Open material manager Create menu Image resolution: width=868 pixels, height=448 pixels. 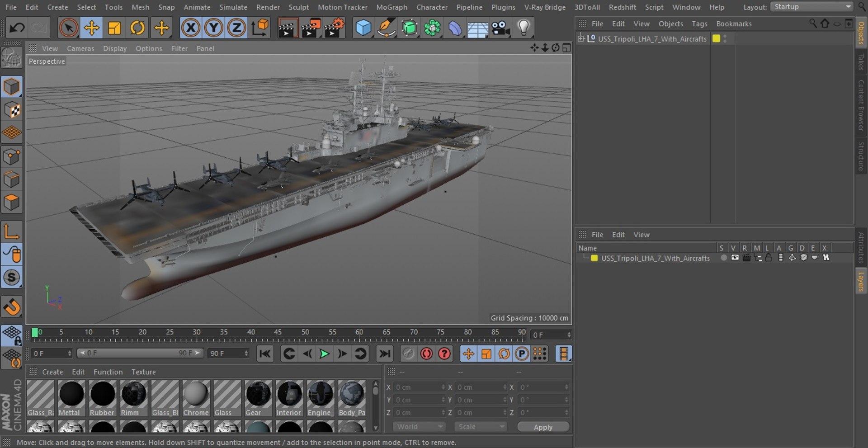pos(52,372)
